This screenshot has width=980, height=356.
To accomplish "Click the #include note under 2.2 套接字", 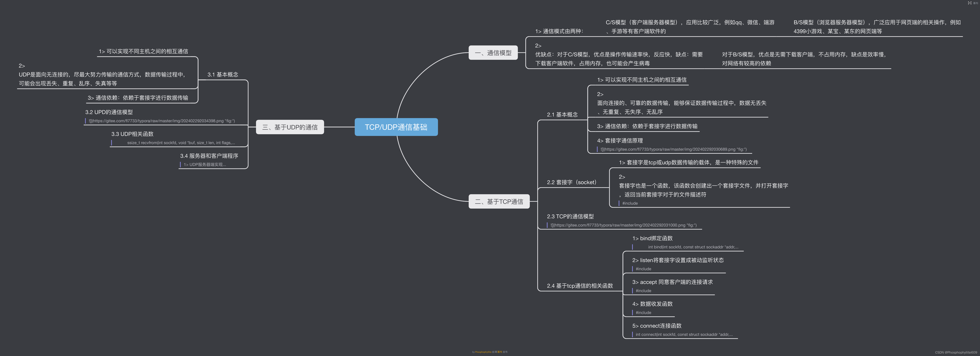I will 630,203.
